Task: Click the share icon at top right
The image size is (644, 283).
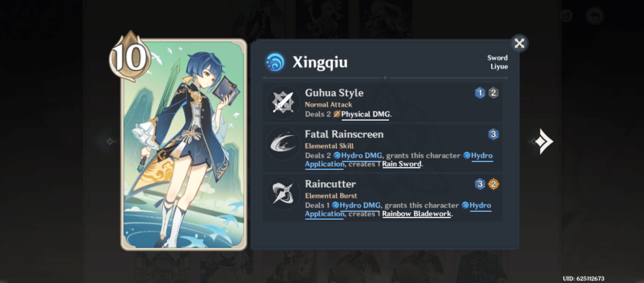Action: [x=566, y=16]
